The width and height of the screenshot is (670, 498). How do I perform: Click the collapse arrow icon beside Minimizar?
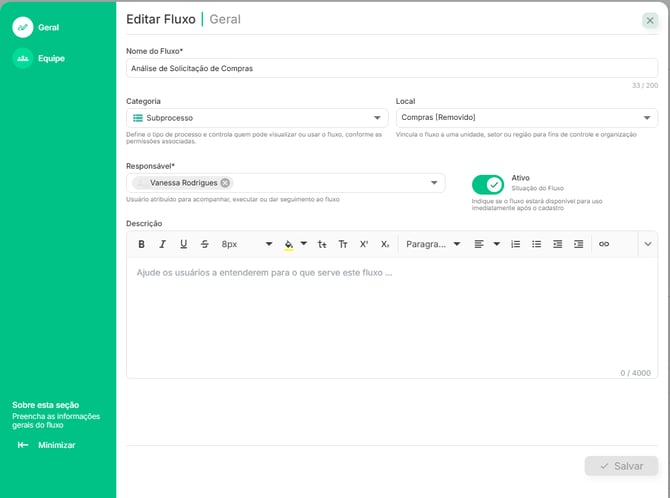click(23, 445)
